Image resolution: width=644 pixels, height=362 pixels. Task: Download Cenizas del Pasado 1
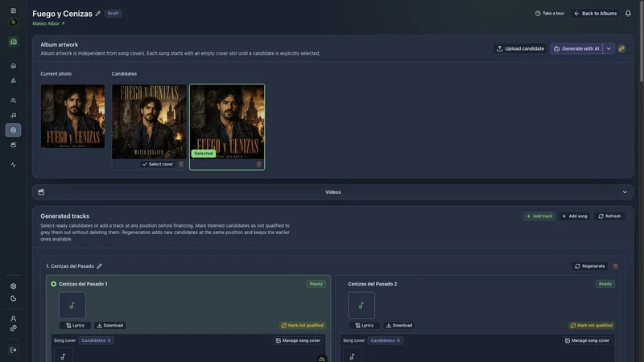(110, 326)
